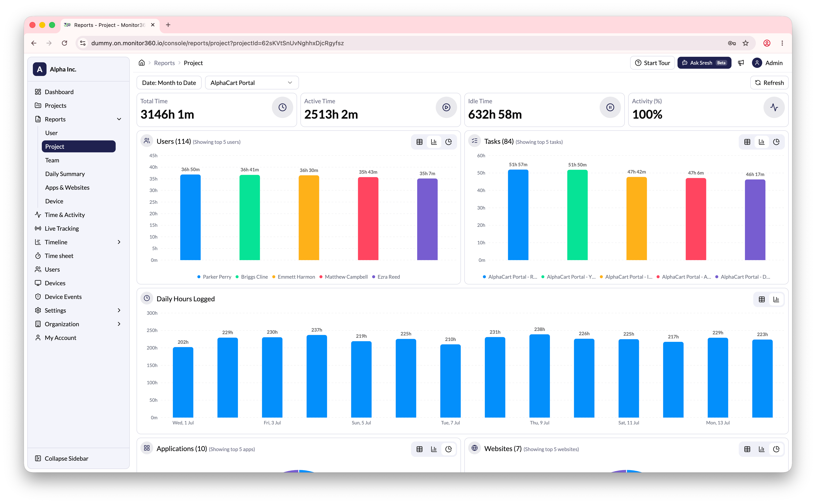Switch Users chart to table view
This screenshot has width=816, height=504.
point(419,142)
